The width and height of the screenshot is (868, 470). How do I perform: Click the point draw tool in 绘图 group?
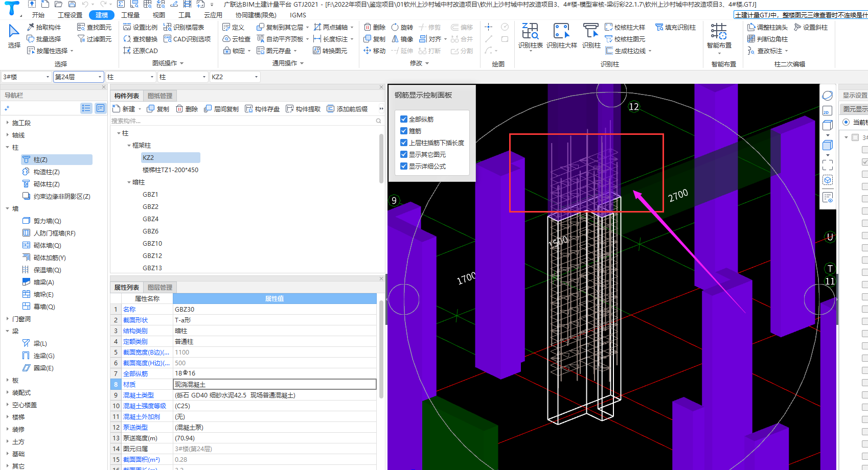(x=488, y=27)
